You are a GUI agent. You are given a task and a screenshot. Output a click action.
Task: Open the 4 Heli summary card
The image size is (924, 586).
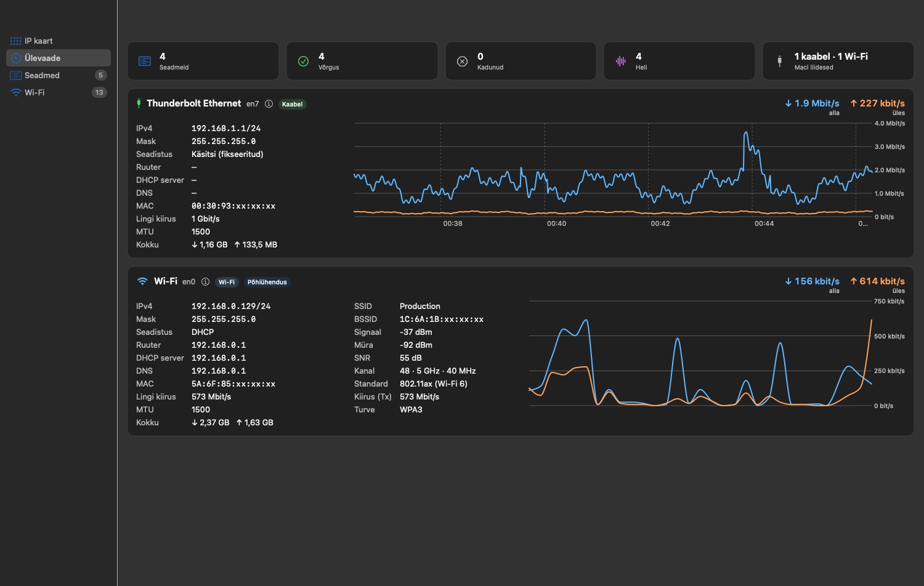[x=679, y=61]
